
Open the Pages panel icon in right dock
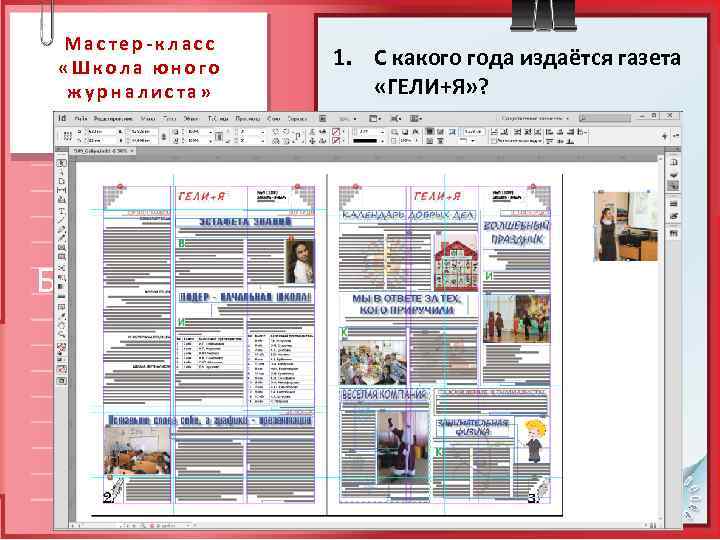(x=673, y=163)
